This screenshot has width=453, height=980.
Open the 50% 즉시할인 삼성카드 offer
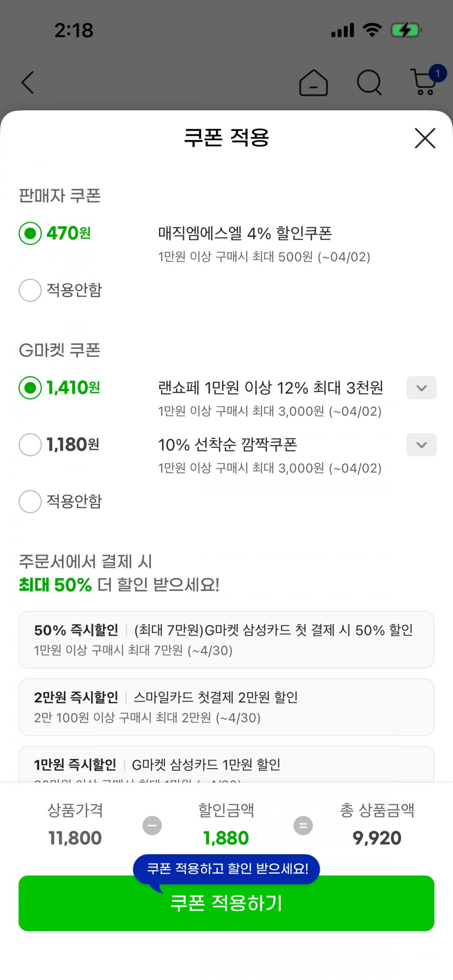(x=226, y=639)
